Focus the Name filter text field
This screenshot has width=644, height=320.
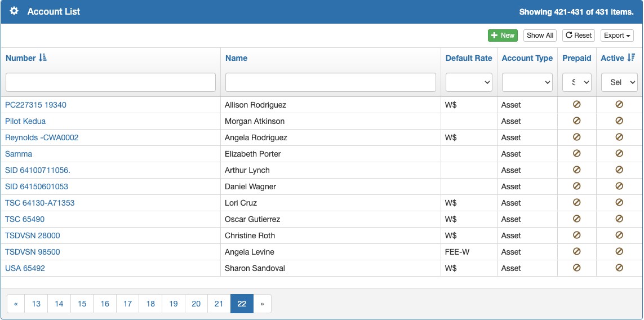point(331,82)
